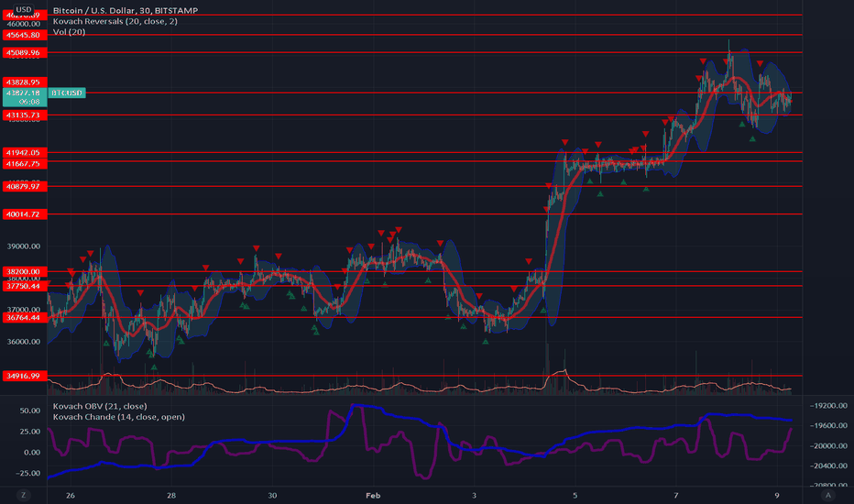Select the Vol (20) indicator legend
Screen dimensions: 854x504
click(x=69, y=31)
